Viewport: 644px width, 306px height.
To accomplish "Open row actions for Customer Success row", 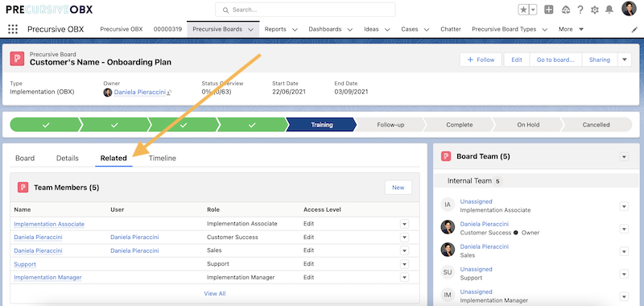I will [x=404, y=238].
